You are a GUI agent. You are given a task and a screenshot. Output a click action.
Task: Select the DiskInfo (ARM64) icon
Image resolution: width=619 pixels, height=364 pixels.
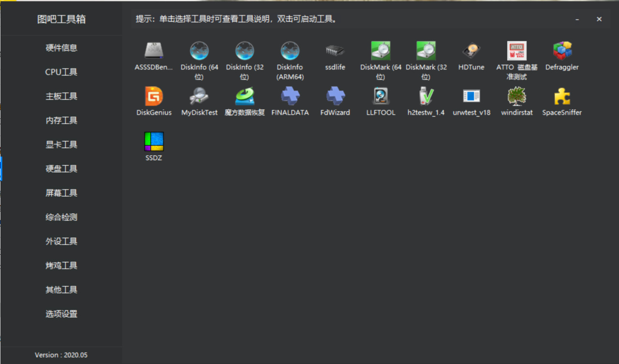290,51
